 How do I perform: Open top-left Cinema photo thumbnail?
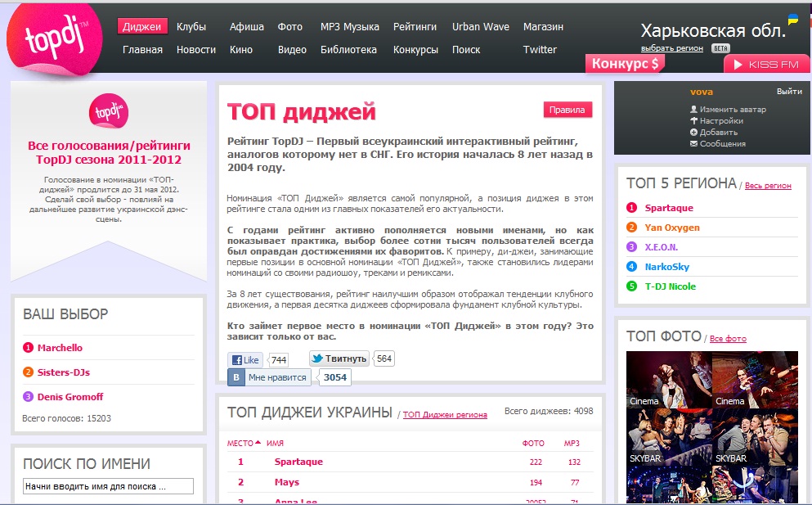(669, 380)
